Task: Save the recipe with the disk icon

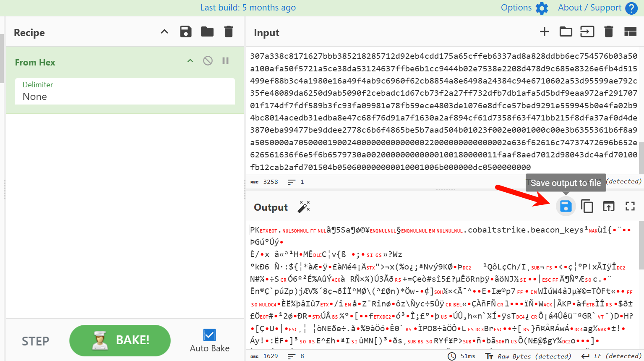Action: [x=185, y=32]
